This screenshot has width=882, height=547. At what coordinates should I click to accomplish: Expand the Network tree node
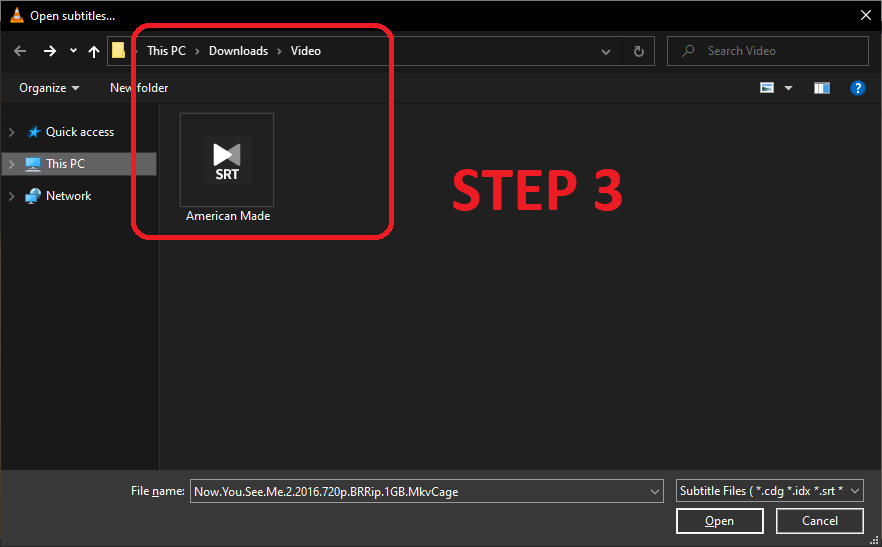tap(11, 196)
